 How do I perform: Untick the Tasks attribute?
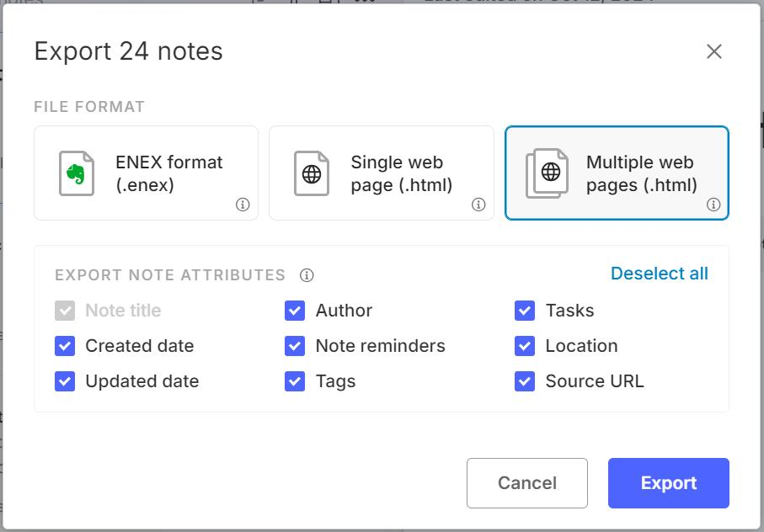click(x=525, y=311)
